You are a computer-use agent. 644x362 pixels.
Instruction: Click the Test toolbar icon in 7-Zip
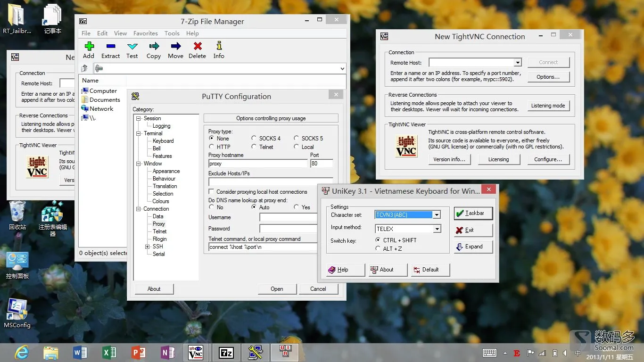(x=132, y=46)
